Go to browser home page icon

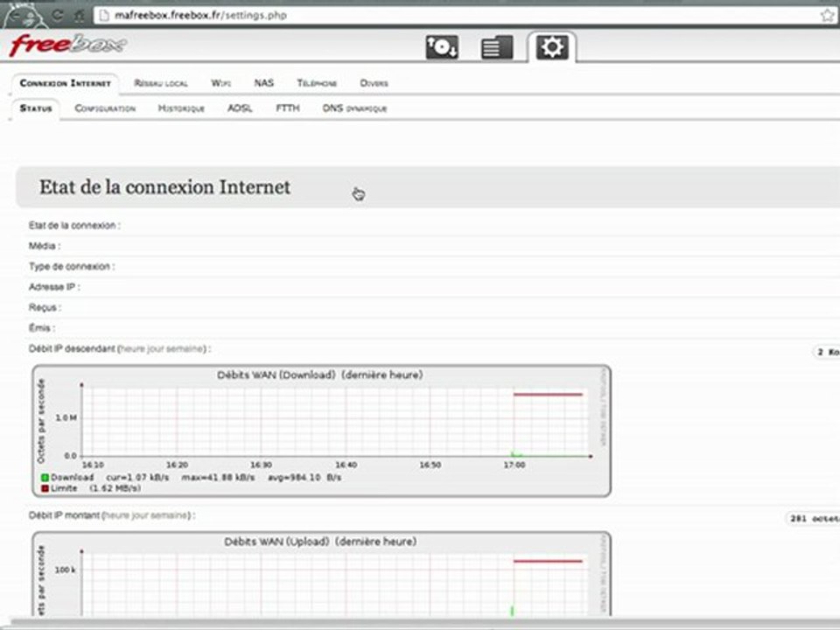point(80,16)
